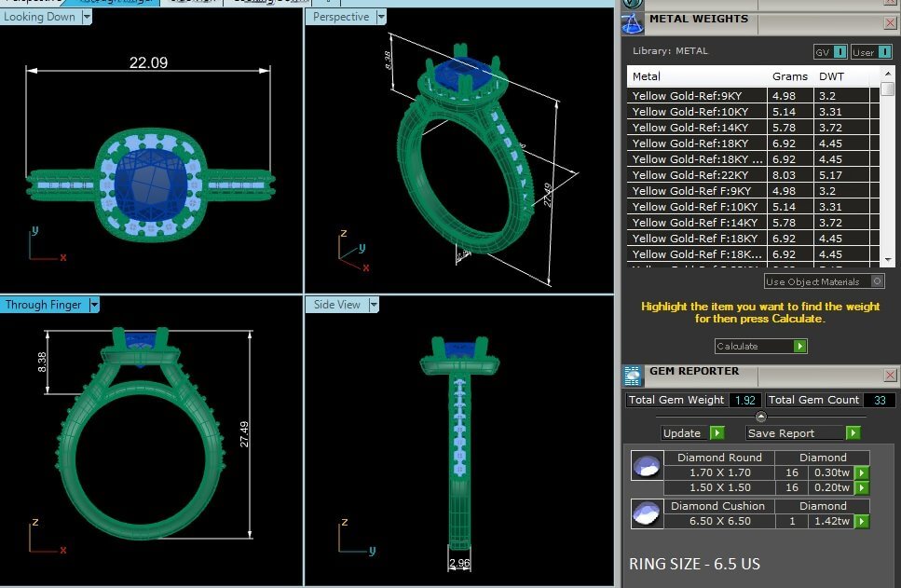Close the Metal Weights panel
The width and height of the screenshot is (901, 588).
(x=889, y=23)
